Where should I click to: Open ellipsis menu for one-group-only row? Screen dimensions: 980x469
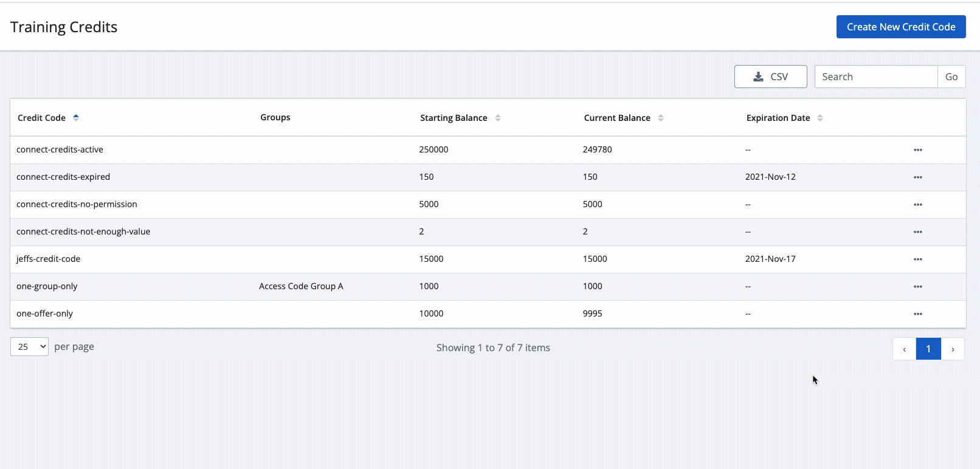click(917, 287)
